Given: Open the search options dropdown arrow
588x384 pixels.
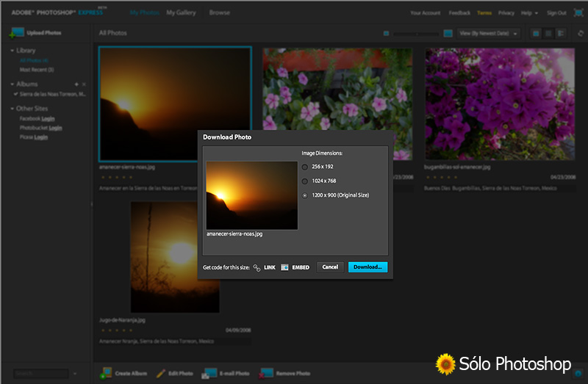Looking at the screenshot, I should pos(75,374).
